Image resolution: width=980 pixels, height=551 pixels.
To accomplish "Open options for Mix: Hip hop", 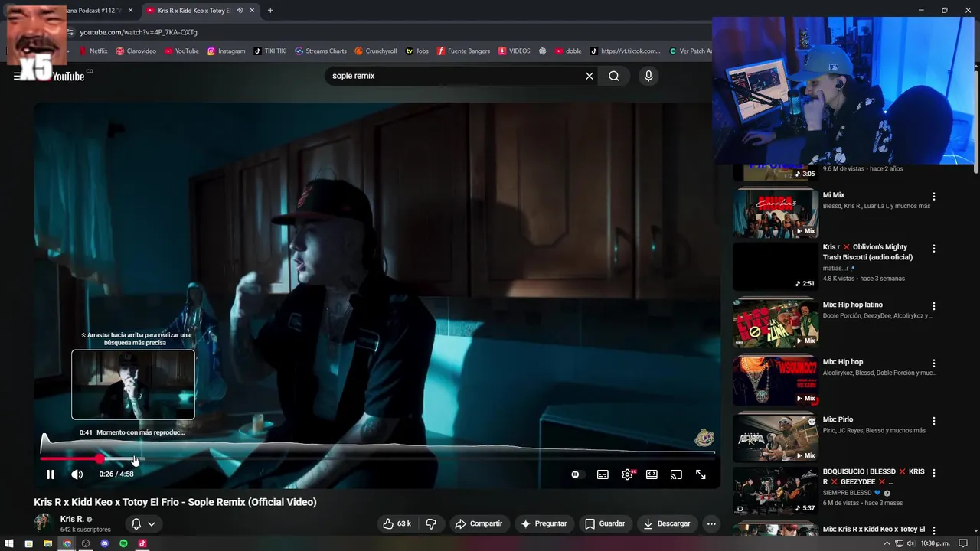I will 933,364.
